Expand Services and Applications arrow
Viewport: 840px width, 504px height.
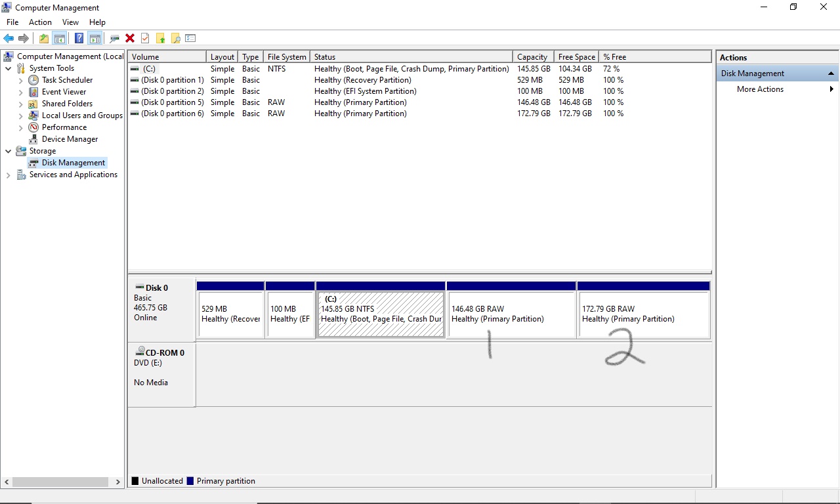pyautogui.click(x=8, y=175)
